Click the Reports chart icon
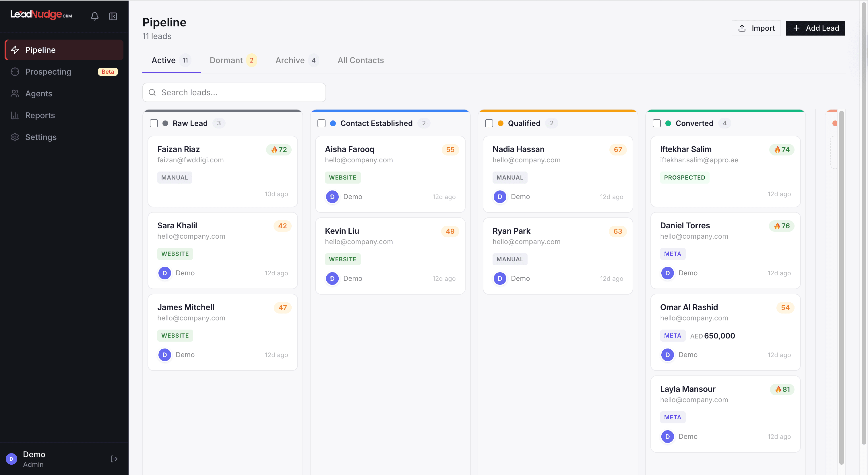The image size is (868, 475). (x=15, y=115)
